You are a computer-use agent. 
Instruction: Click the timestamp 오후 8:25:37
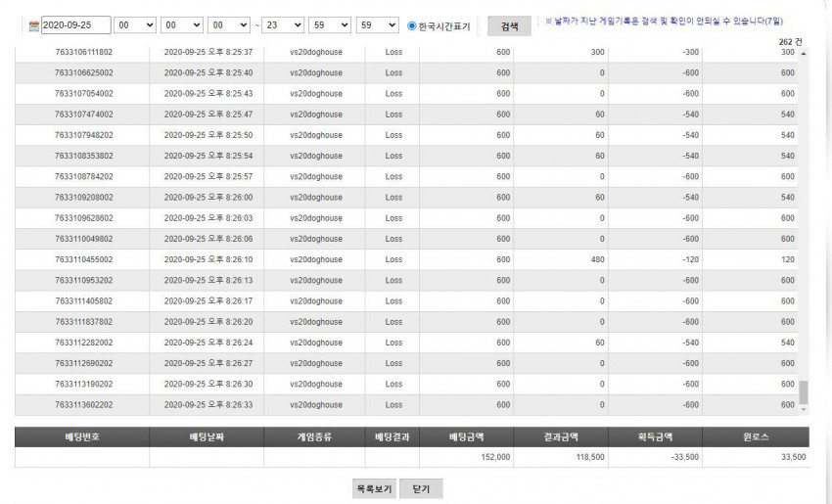(230, 52)
